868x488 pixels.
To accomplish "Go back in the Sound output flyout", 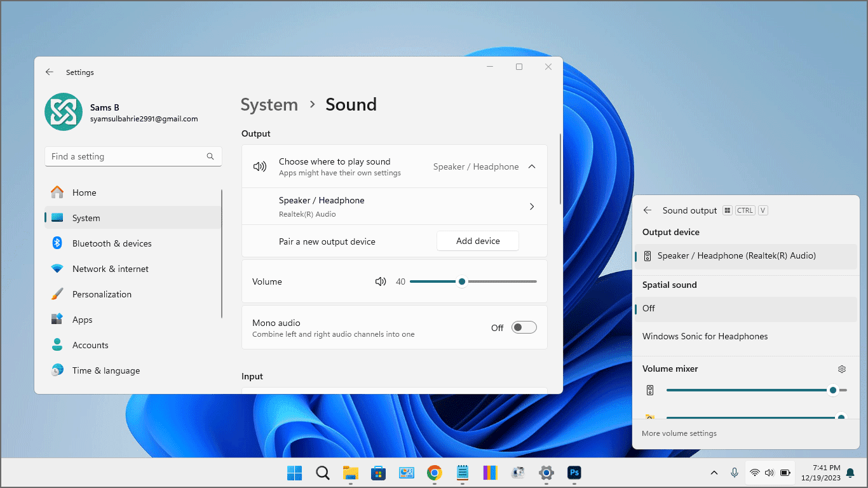I will click(648, 210).
